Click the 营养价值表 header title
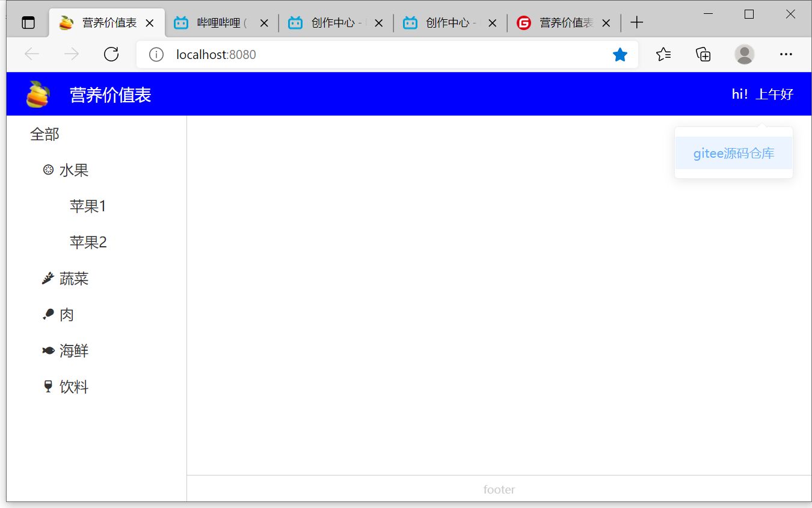The image size is (812, 508). pyautogui.click(x=110, y=94)
